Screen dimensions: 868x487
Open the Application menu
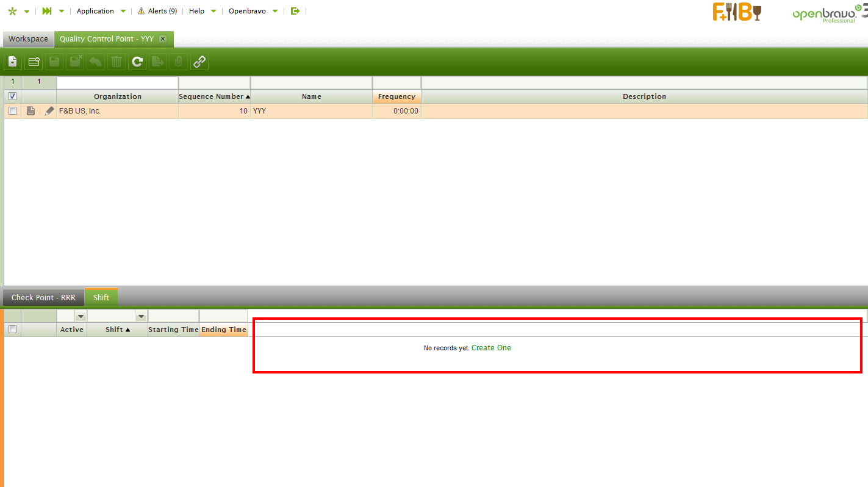101,11
